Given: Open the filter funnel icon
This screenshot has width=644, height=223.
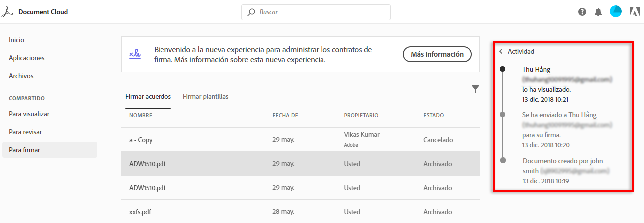Looking at the screenshot, I should pyautogui.click(x=475, y=89).
